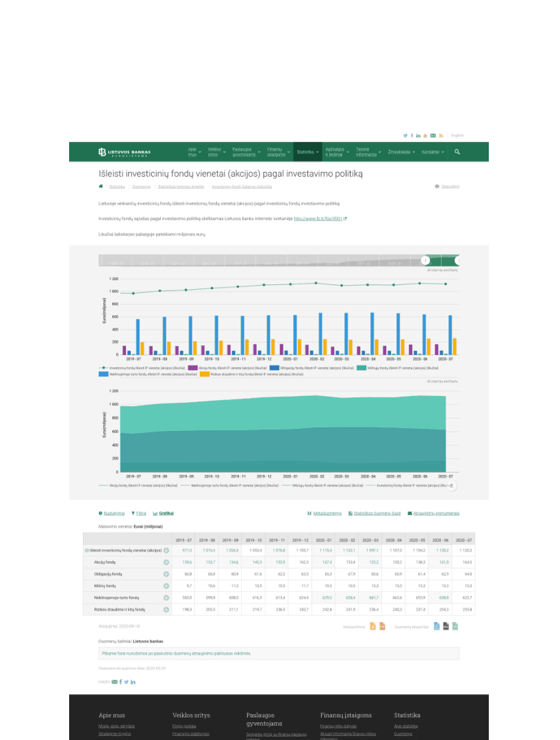Open the Metaduomenys link

[x=324, y=513]
